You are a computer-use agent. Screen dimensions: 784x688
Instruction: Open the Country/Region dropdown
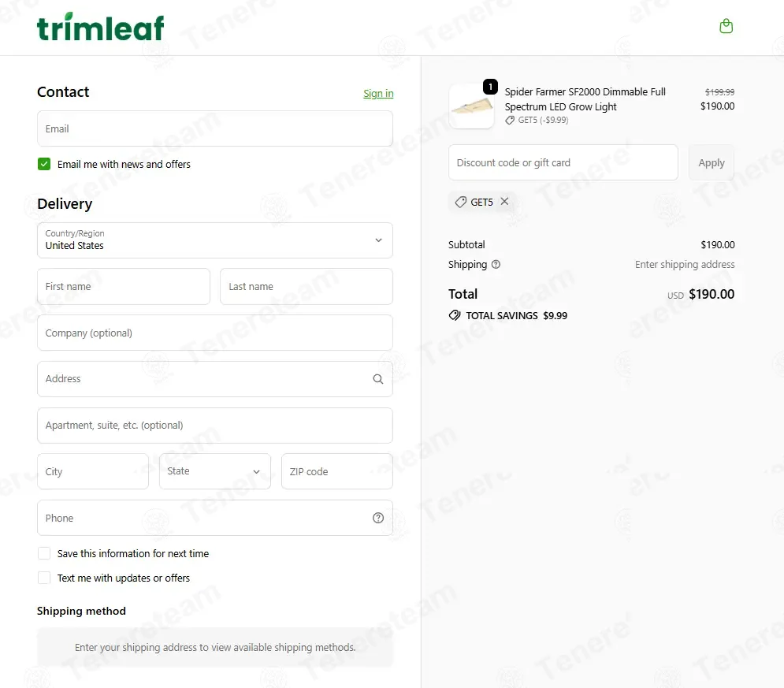point(215,240)
